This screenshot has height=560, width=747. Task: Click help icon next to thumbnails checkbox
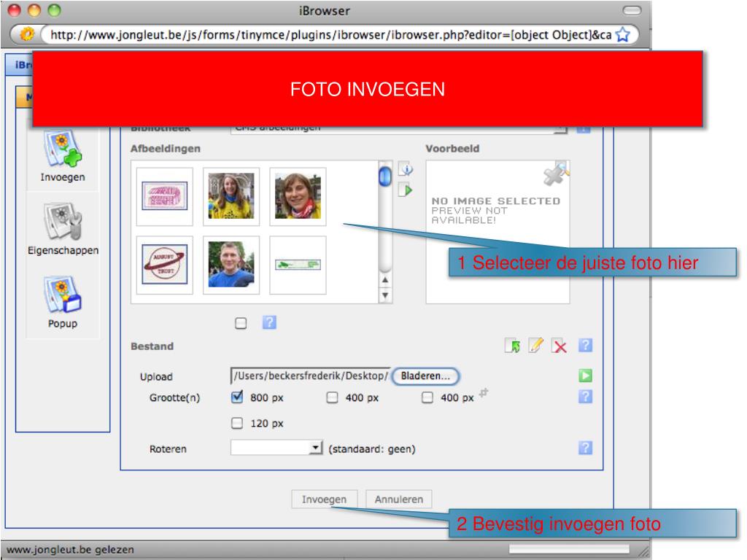point(269,322)
